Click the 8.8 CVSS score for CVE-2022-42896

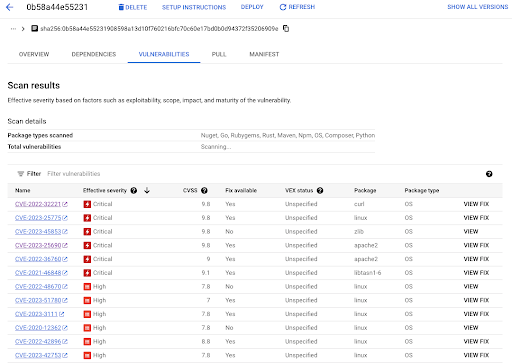click(206, 341)
